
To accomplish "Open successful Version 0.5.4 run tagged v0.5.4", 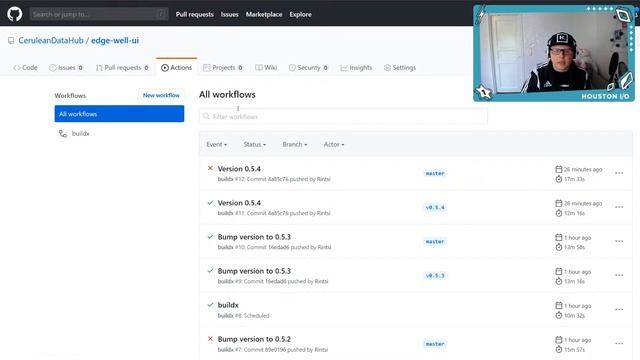I will pyautogui.click(x=239, y=203).
